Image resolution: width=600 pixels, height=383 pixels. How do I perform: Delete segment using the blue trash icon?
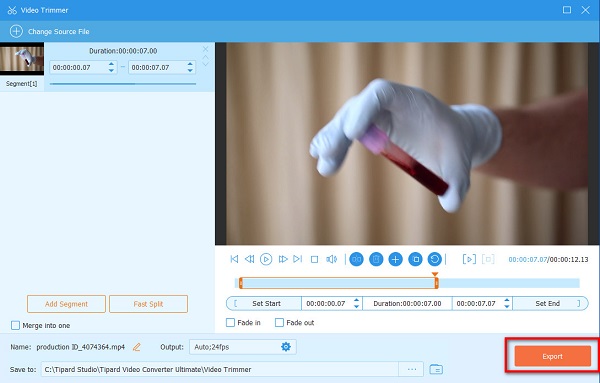[x=376, y=259]
